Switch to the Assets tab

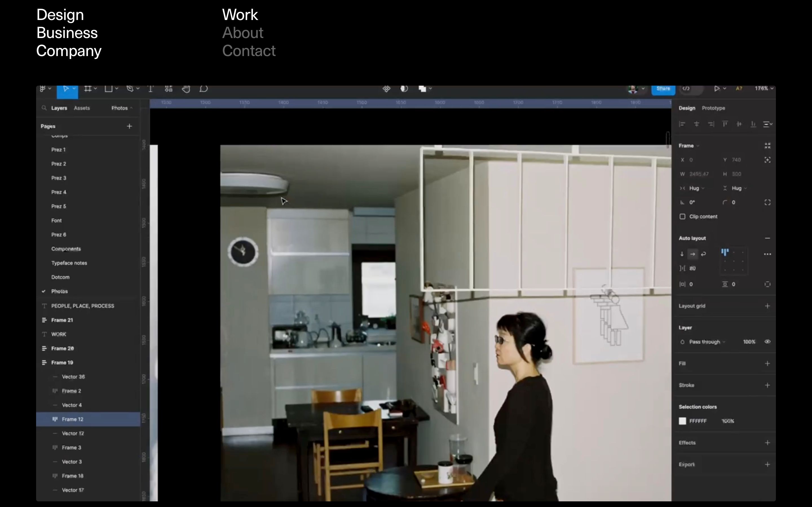click(81, 108)
